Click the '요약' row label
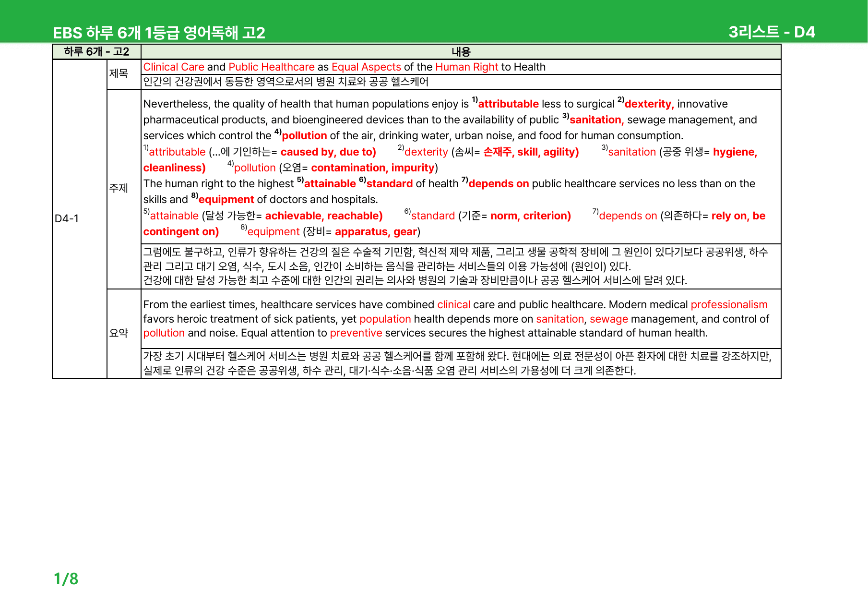 tap(119, 333)
